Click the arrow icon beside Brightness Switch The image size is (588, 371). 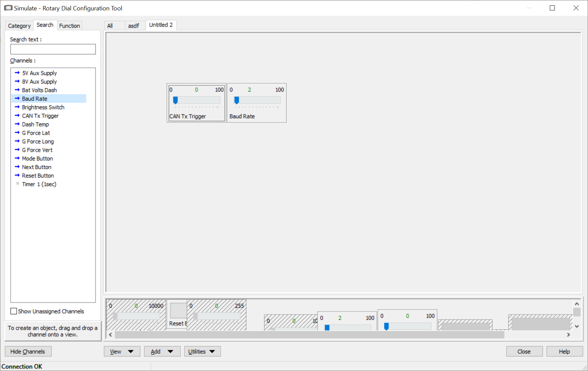click(x=17, y=107)
